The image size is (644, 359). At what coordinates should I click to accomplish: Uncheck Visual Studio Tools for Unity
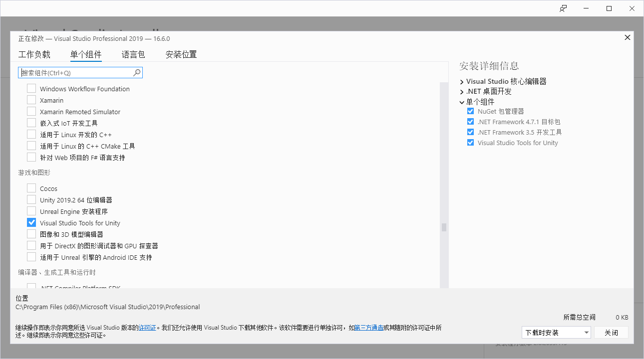pos(31,223)
